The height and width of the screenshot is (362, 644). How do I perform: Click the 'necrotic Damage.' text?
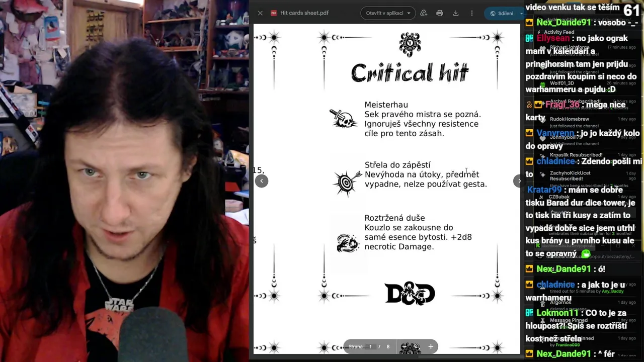pyautogui.click(x=399, y=247)
